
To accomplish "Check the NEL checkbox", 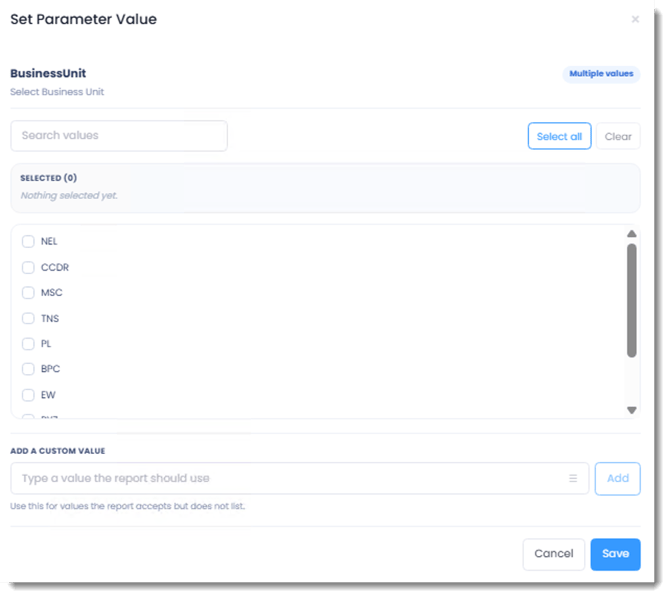I will tap(28, 242).
